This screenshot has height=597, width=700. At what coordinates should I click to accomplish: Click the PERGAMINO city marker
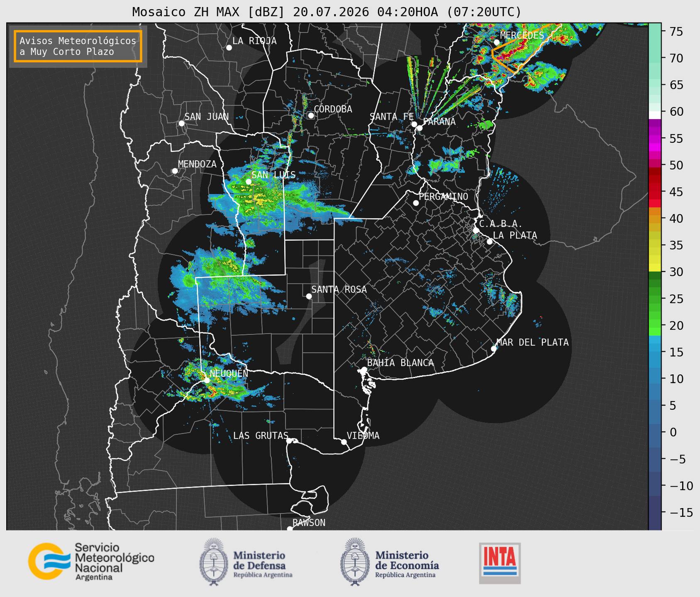416,203
